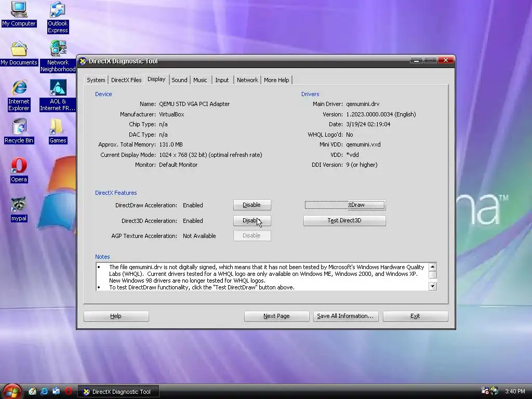Click the device name QEMU STD VGA PCI Adapter
Screen dimensions: 532x399
[x=194, y=104]
